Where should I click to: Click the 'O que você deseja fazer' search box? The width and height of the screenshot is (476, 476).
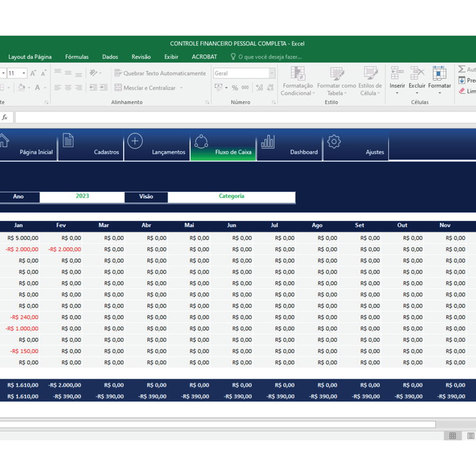click(x=266, y=57)
